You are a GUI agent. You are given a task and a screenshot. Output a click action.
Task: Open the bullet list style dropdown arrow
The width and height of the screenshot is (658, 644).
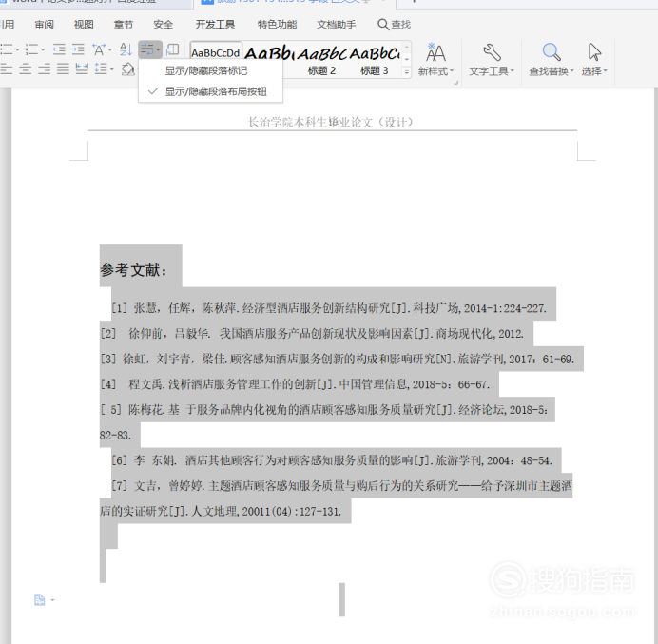point(18,50)
